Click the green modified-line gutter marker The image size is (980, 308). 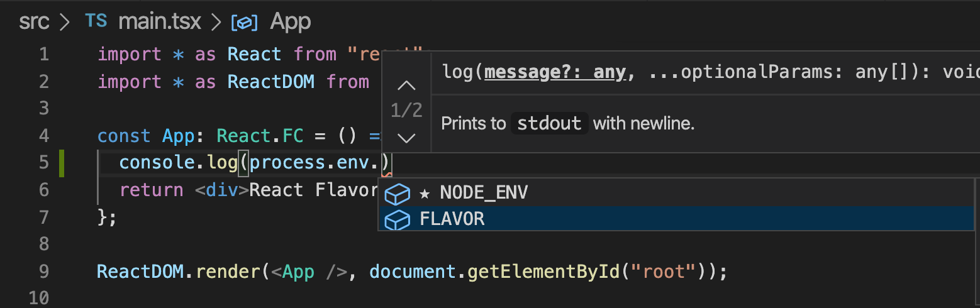pyautogui.click(x=62, y=163)
